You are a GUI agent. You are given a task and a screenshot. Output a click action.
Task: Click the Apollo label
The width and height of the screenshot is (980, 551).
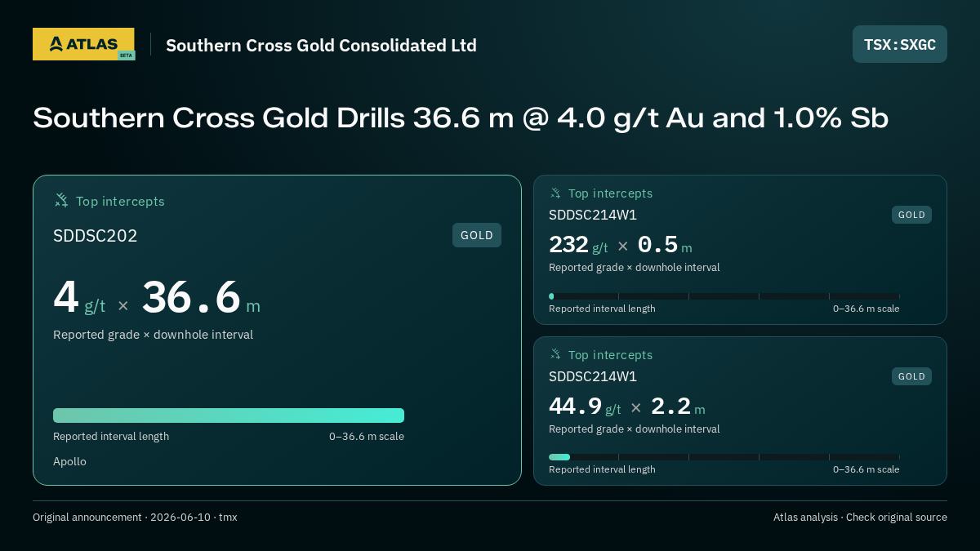pyautogui.click(x=69, y=461)
